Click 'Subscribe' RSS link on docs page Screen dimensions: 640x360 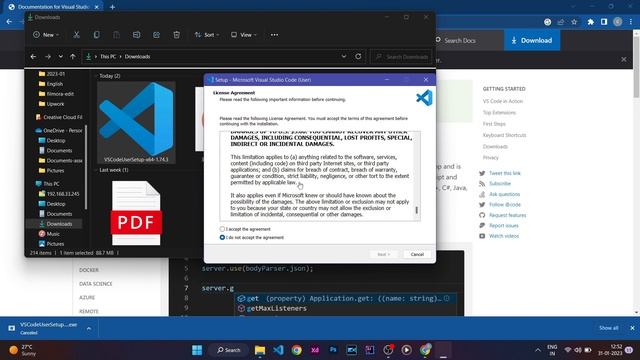(500, 184)
